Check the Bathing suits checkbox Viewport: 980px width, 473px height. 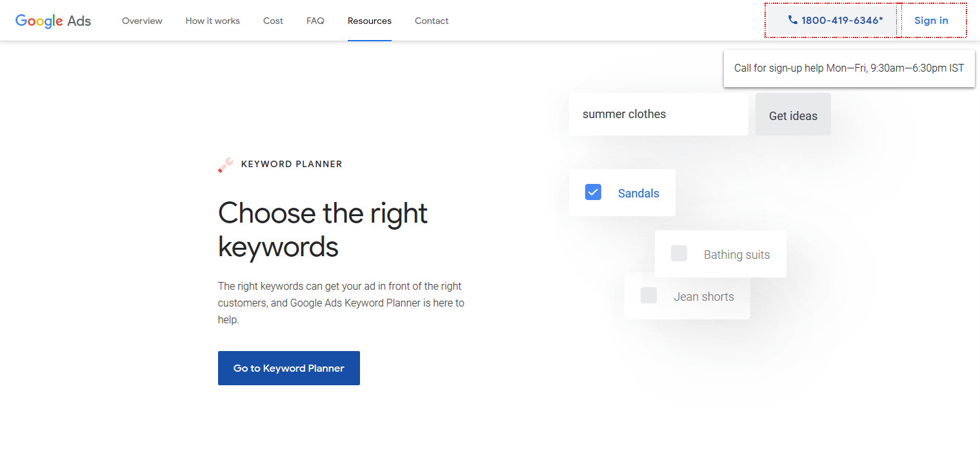[679, 254]
